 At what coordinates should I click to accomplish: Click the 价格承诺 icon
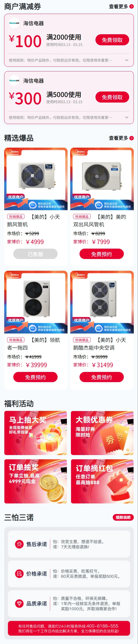coord(19,574)
